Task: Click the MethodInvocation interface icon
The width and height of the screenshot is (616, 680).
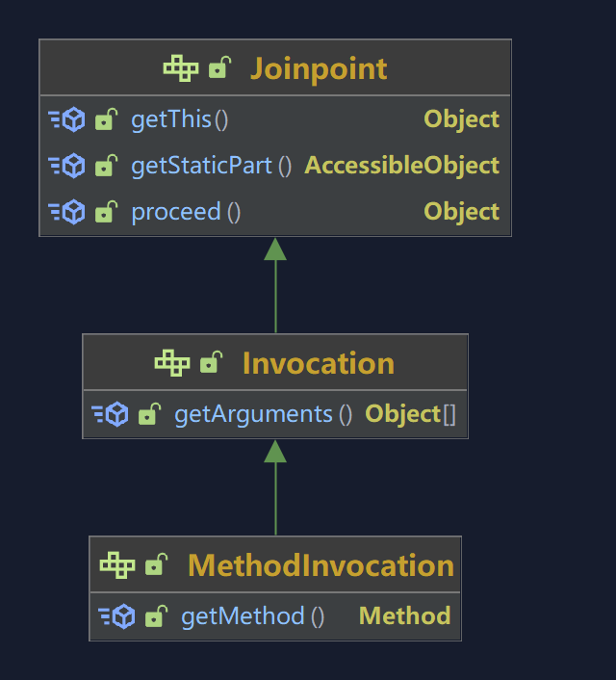Action: [117, 565]
